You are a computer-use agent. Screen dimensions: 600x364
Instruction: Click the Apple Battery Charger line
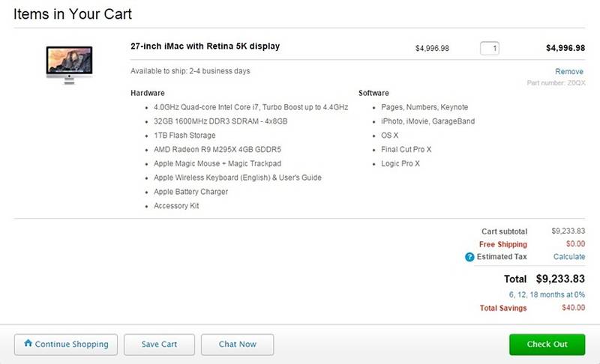[190, 192]
